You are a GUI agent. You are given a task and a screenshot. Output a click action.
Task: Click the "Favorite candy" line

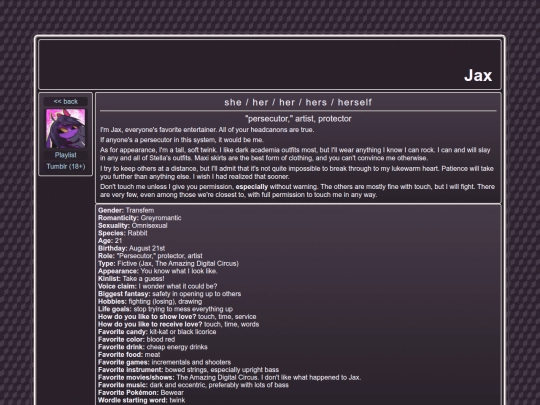pos(157,332)
